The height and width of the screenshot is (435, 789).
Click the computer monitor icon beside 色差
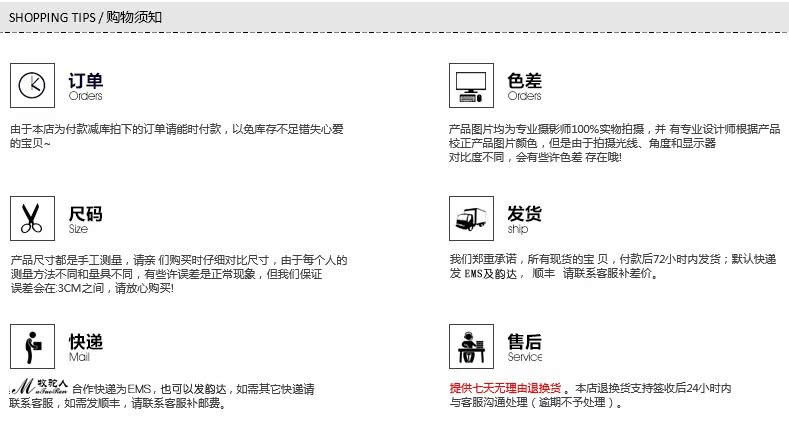(x=471, y=85)
